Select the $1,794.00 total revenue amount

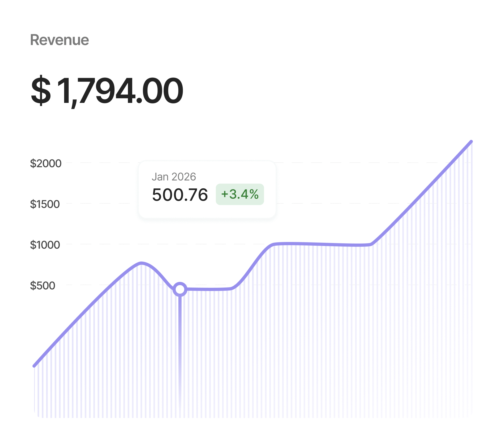pyautogui.click(x=107, y=91)
